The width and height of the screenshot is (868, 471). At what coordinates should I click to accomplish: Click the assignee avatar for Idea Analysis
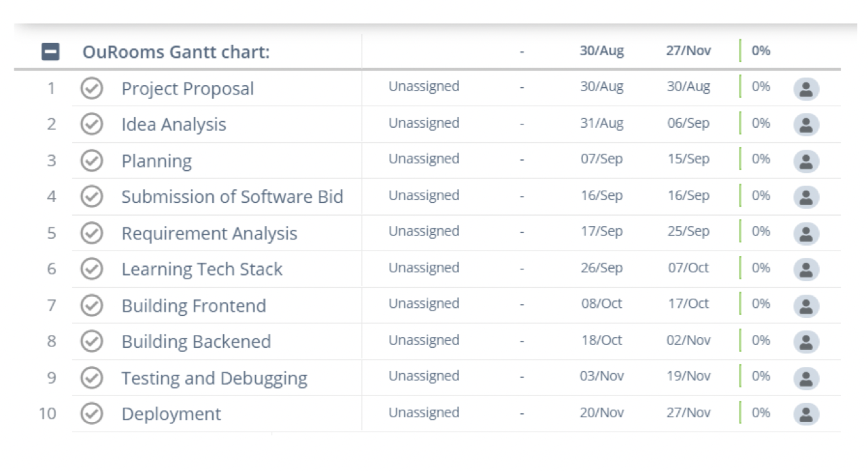click(x=806, y=125)
